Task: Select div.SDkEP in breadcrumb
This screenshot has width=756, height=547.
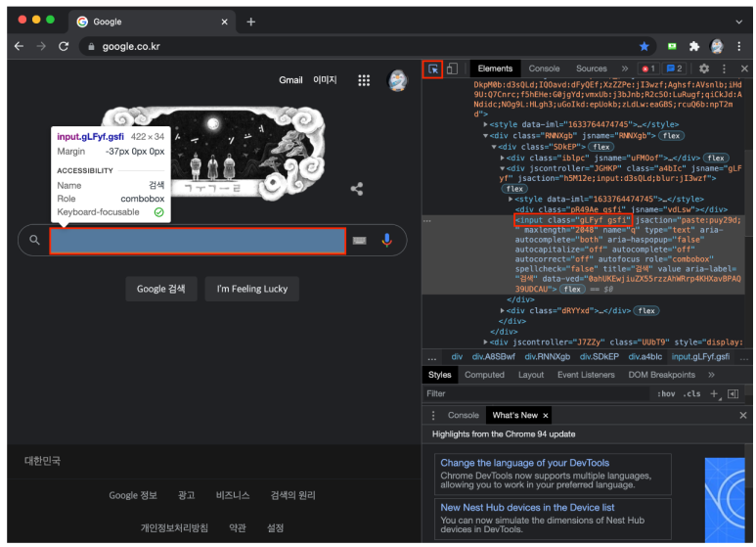Action: (x=600, y=357)
